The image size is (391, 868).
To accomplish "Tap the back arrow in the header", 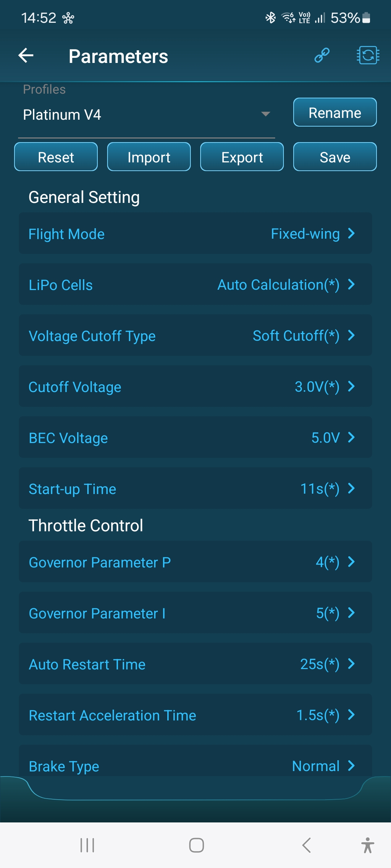I will (26, 56).
